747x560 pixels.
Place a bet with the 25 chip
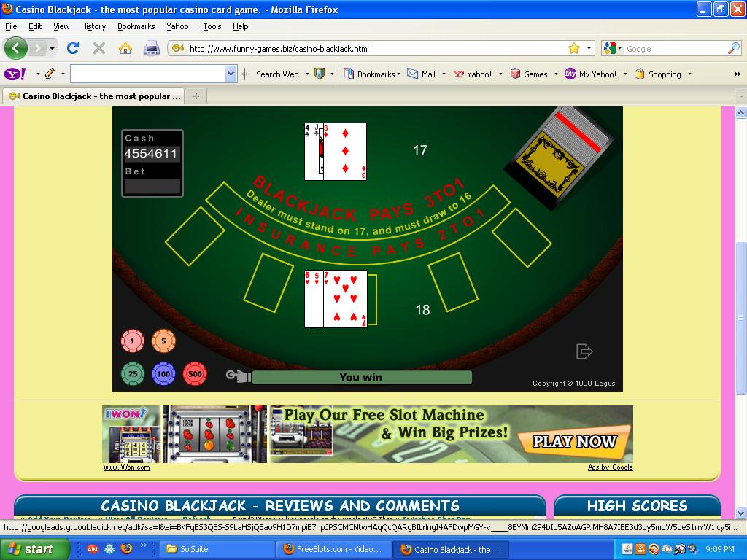click(133, 374)
